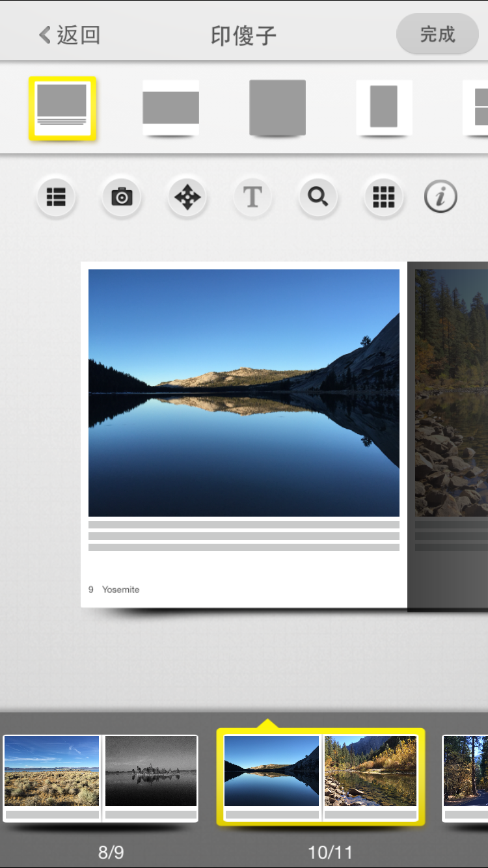Tap the gray caption placeholder lines
This screenshot has width=488, height=868.
pyautogui.click(x=244, y=536)
